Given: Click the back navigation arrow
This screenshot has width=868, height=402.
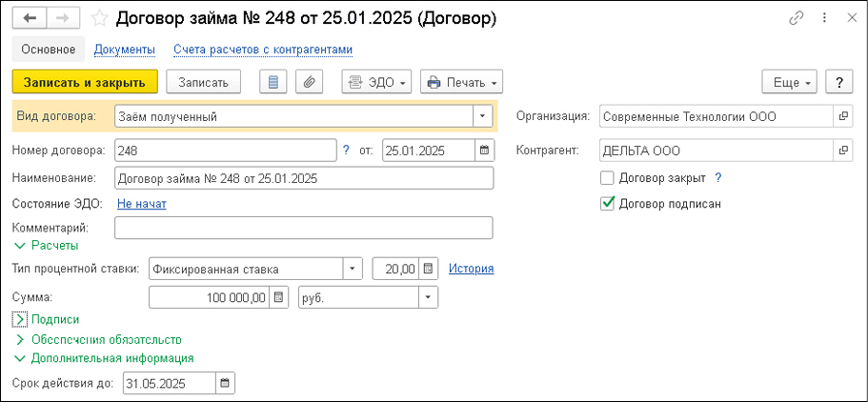Looking at the screenshot, I should (x=30, y=18).
